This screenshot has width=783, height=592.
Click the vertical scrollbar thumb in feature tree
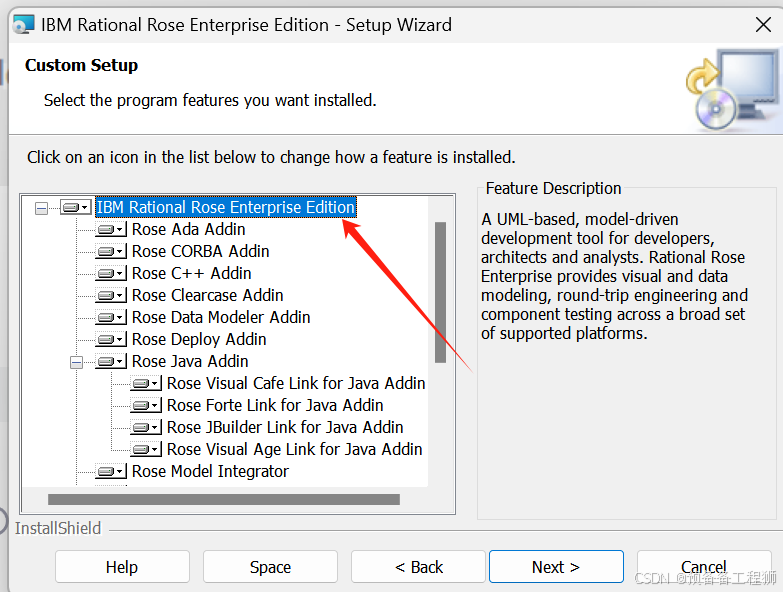pyautogui.click(x=440, y=293)
